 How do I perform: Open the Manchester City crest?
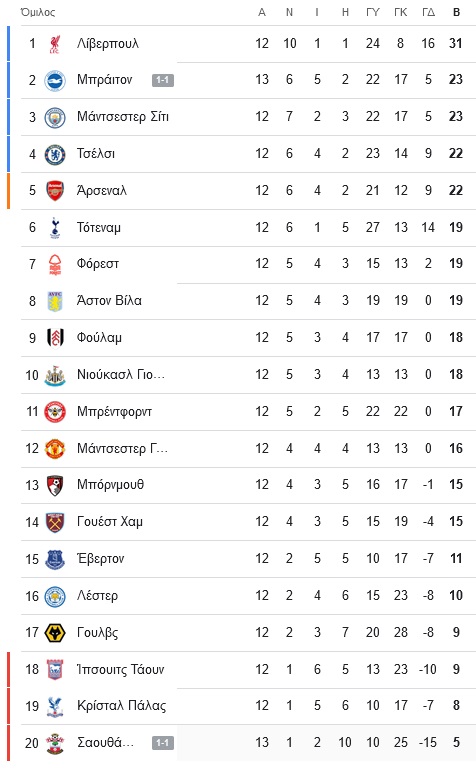pyautogui.click(x=55, y=118)
